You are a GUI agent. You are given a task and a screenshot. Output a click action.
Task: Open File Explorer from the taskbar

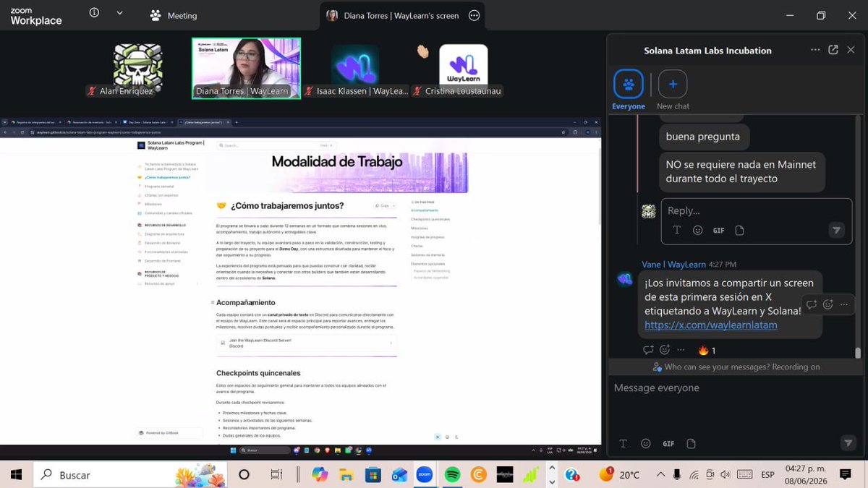point(346,475)
